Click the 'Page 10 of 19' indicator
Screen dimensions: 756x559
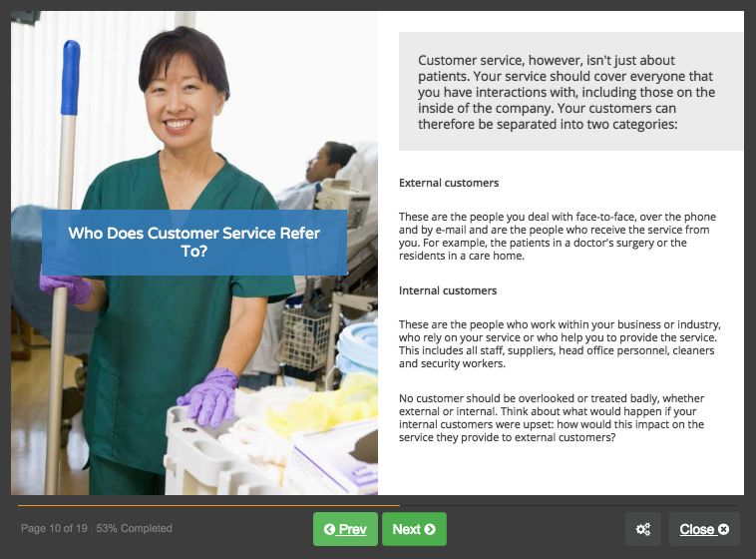point(54,528)
